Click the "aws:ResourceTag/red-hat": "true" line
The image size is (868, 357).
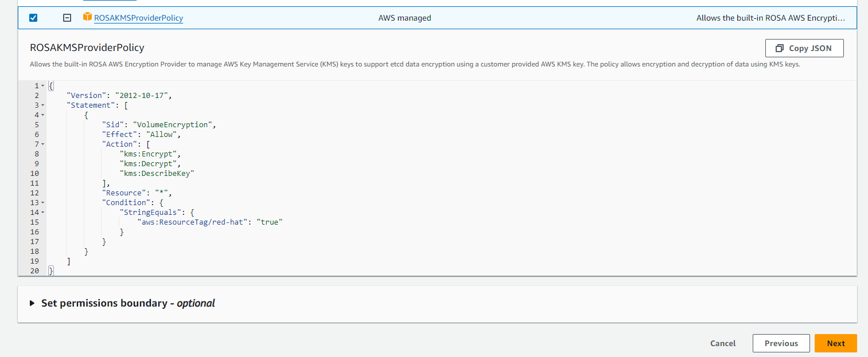point(210,222)
